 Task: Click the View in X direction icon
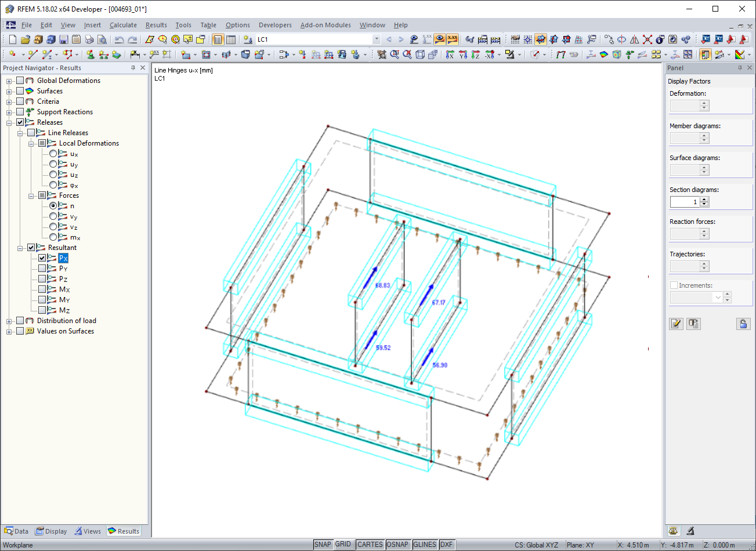click(449, 55)
